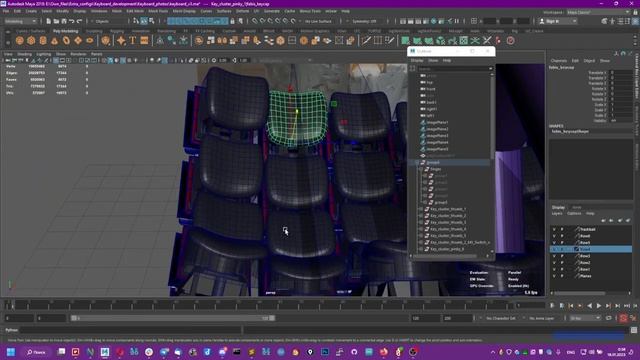Toggle P playback flag for Trackball layer
640x360 pixels.
(x=562, y=229)
